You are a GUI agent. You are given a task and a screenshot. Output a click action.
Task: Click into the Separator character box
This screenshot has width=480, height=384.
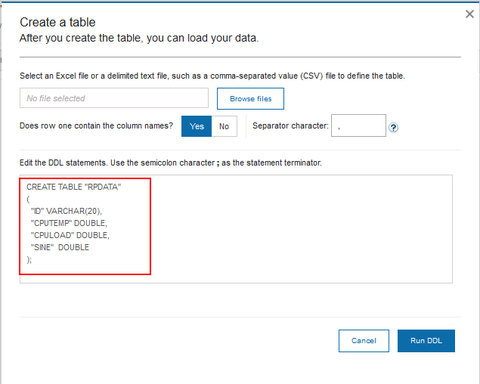(x=358, y=126)
